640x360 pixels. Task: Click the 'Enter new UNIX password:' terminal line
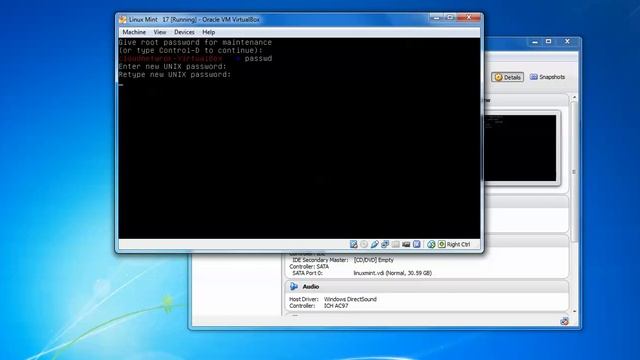(172, 67)
